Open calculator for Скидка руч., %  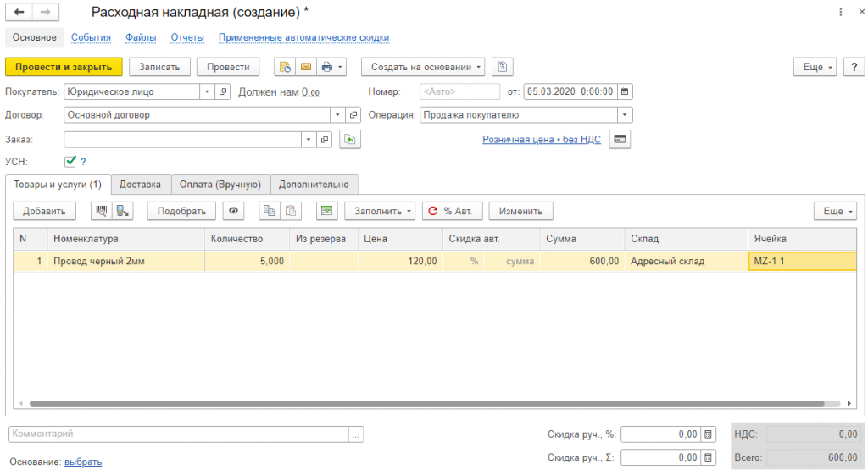tap(708, 434)
